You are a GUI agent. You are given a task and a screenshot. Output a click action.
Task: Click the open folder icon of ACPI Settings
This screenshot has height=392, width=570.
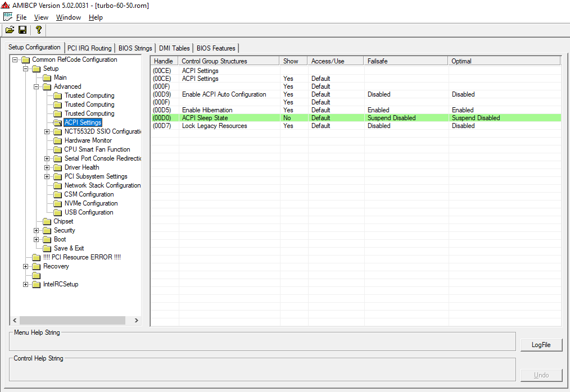click(x=57, y=123)
